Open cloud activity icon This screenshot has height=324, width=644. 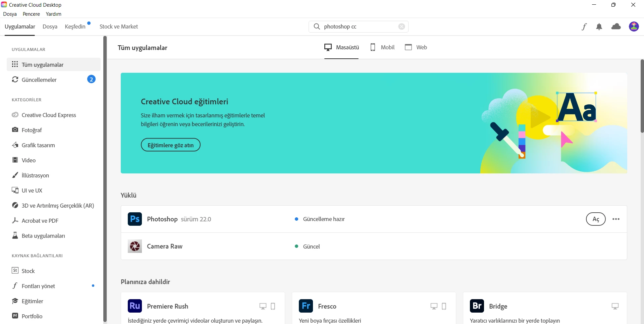coord(616,26)
